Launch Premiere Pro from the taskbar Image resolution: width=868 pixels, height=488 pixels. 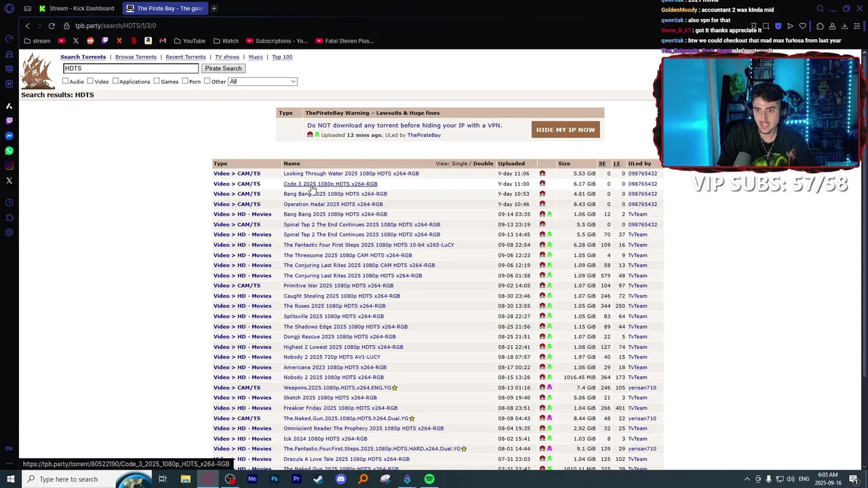(x=296, y=479)
